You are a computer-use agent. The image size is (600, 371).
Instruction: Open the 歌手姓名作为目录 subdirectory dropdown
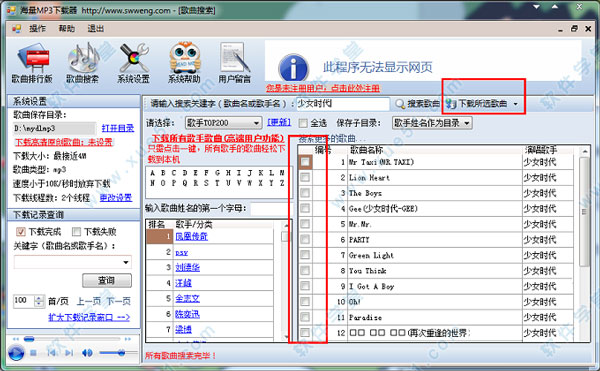point(432,123)
